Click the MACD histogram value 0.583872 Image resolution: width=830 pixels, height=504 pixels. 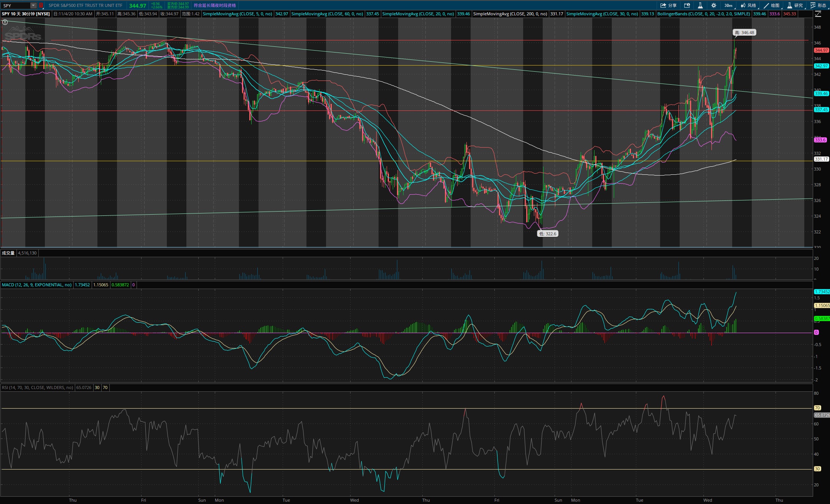120,285
